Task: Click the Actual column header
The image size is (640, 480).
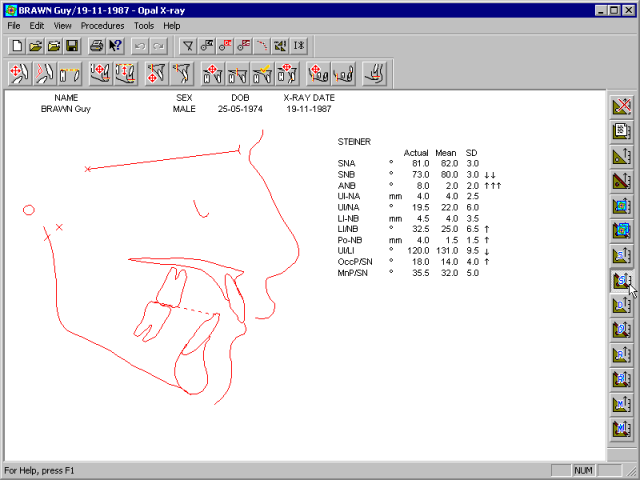Action: 416,153
